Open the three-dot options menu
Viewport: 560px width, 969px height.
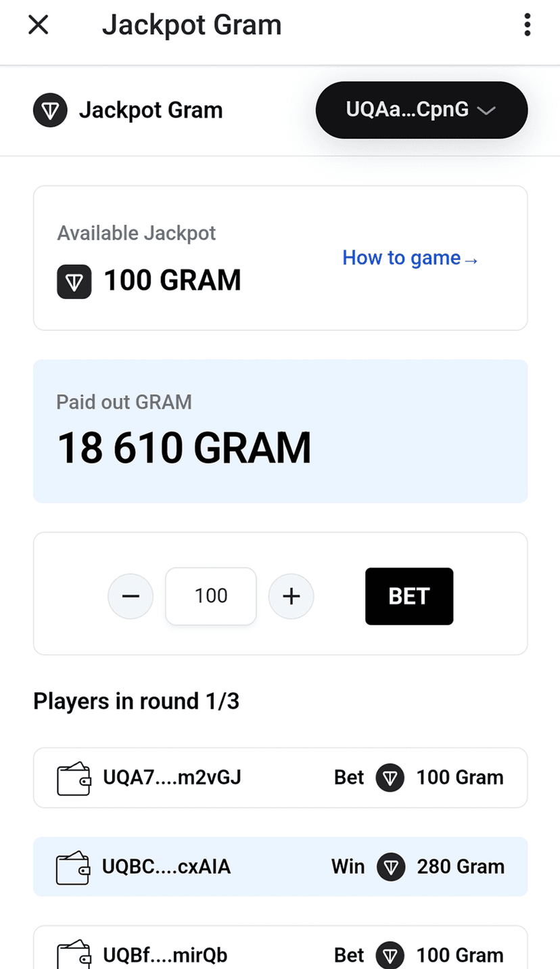coord(527,26)
